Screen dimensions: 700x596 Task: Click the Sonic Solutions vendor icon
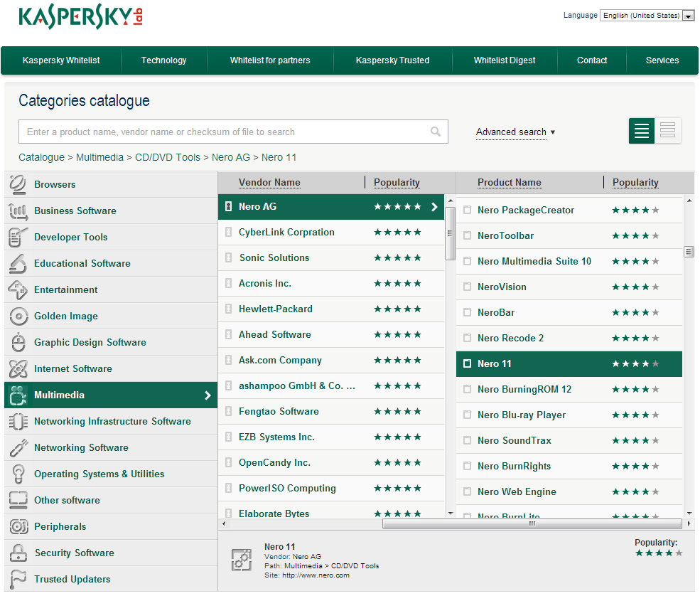click(x=229, y=257)
